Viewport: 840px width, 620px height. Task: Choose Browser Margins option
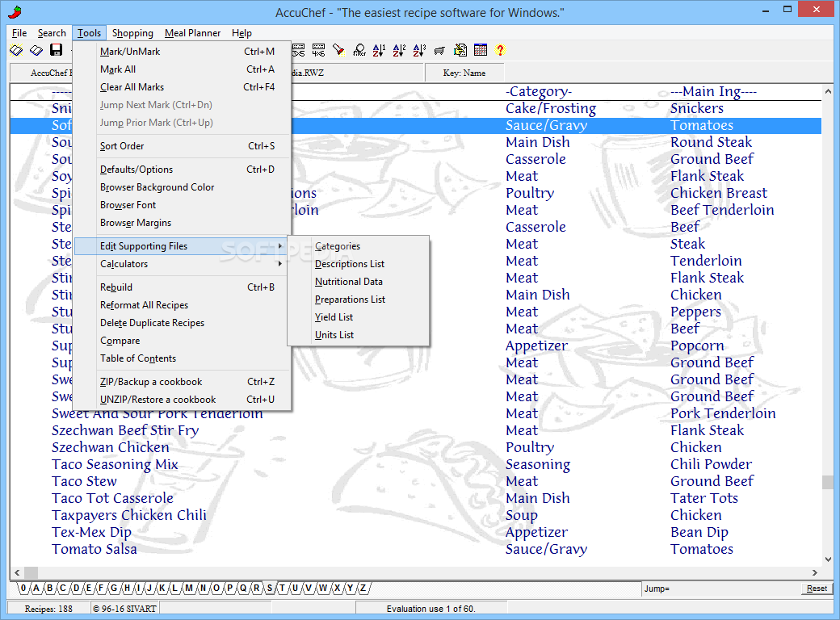click(x=183, y=222)
